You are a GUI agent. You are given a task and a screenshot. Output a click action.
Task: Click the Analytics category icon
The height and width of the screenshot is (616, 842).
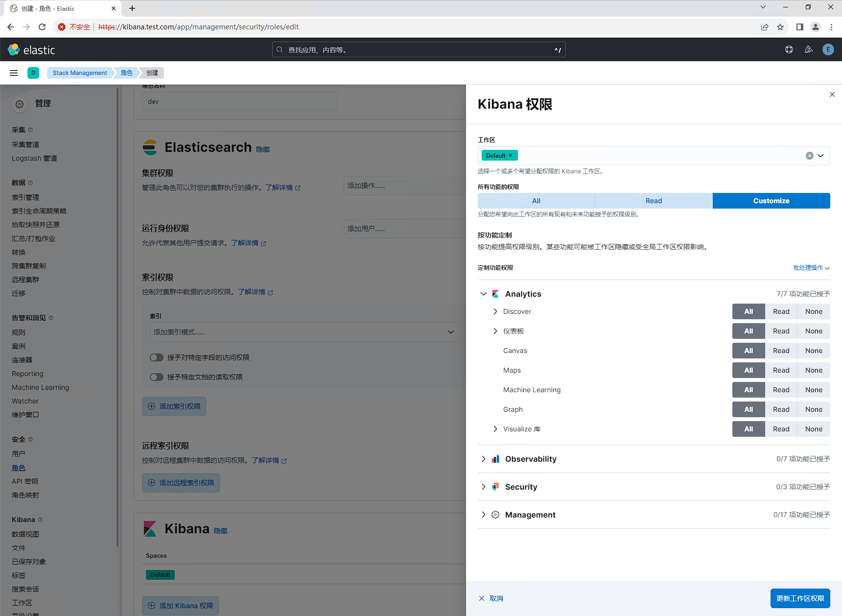(495, 294)
